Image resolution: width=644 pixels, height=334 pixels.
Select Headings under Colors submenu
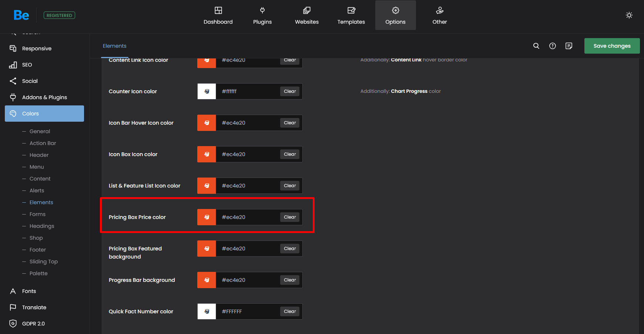point(42,226)
